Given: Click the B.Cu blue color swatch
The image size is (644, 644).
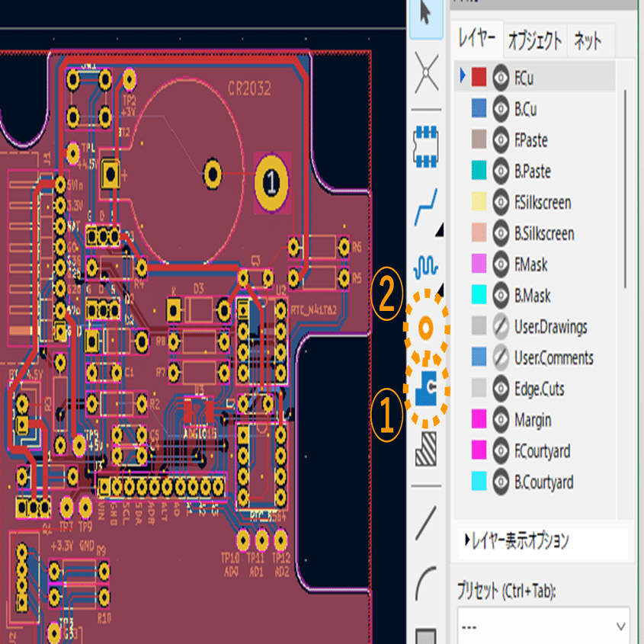Looking at the screenshot, I should point(479,108).
